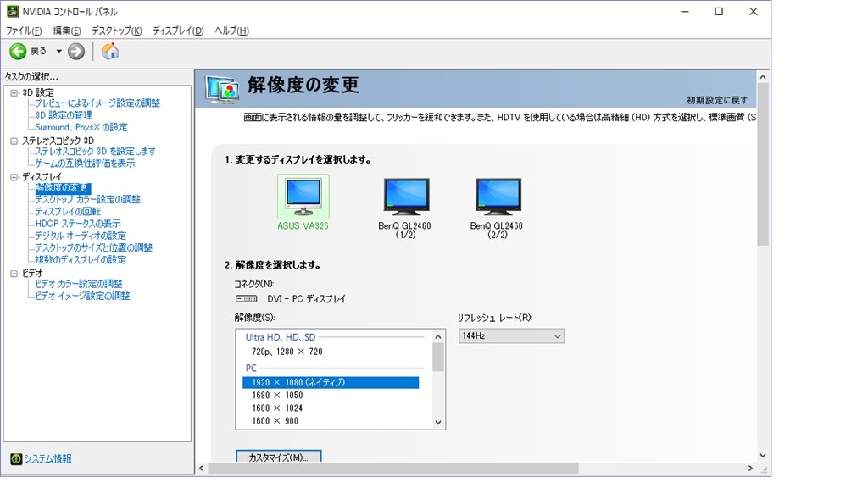Click the システム情報 link
Viewport: 868px width, 488px height.
click(x=47, y=458)
